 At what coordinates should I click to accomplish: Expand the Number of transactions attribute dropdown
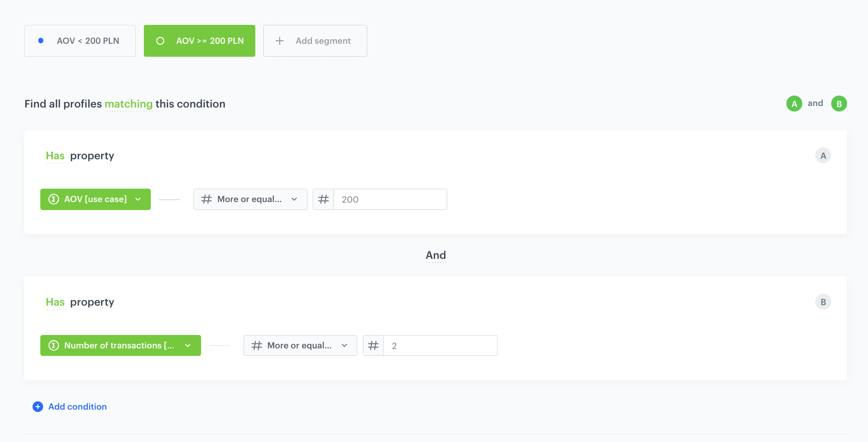click(x=120, y=345)
